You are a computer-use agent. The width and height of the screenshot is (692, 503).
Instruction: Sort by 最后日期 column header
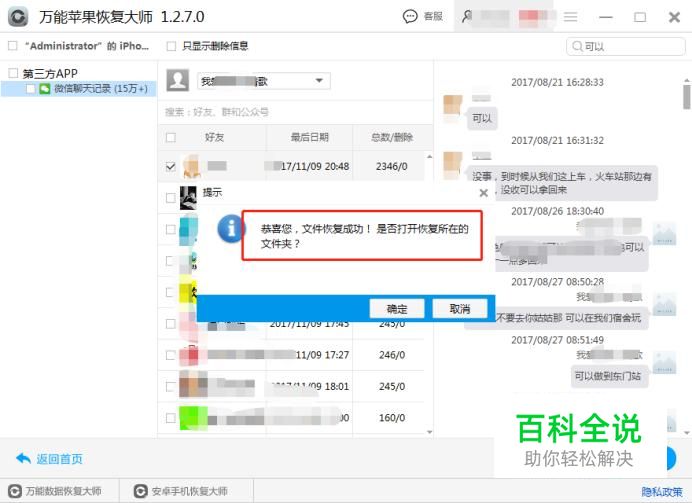309,137
